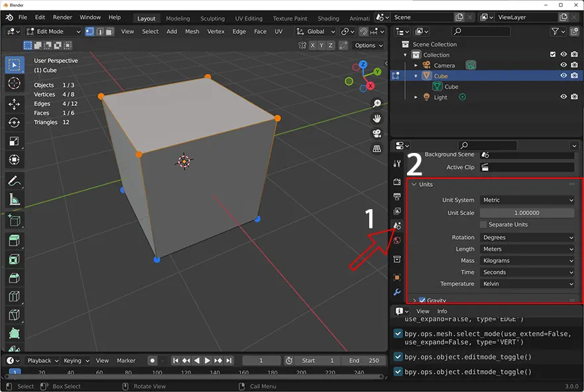The width and height of the screenshot is (584, 392).
Task: Click the Unit Scale value field
Action: 527,212
